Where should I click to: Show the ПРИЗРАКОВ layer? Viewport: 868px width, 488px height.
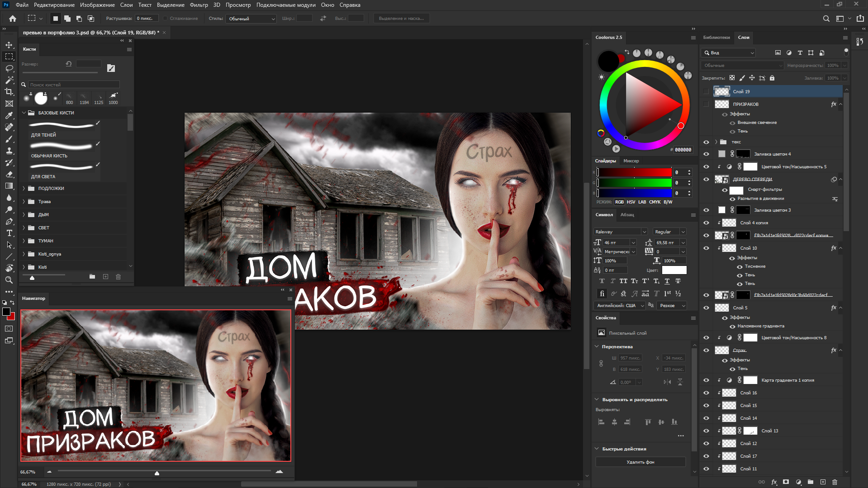point(706,104)
